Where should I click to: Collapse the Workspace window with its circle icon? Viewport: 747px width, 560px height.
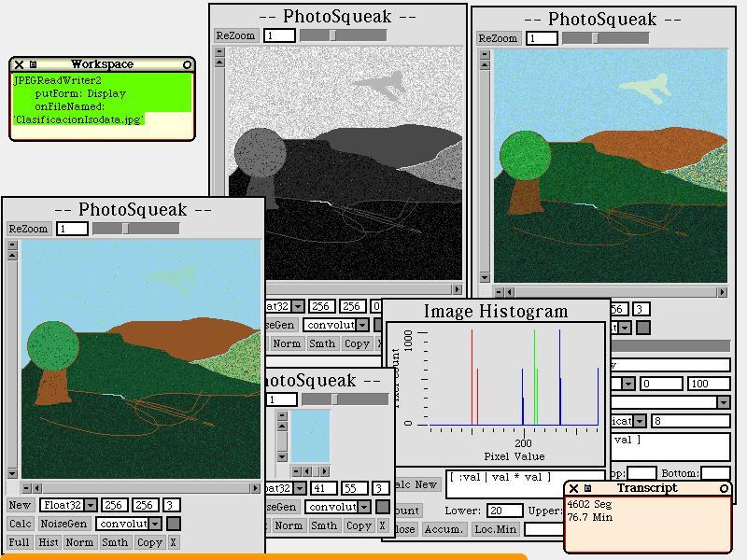point(188,64)
